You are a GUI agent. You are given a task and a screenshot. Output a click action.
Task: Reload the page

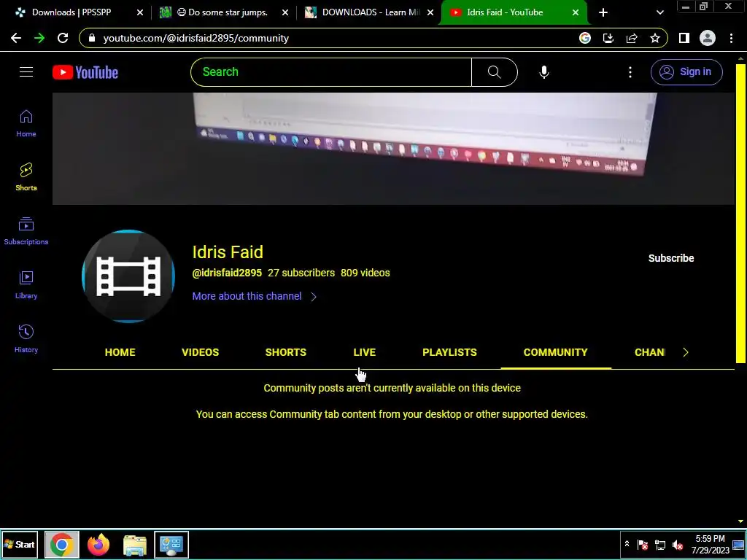[x=63, y=38]
